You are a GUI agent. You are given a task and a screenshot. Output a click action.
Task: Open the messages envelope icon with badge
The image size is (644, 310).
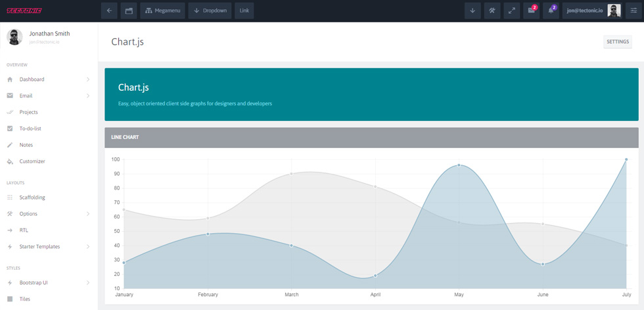532,11
